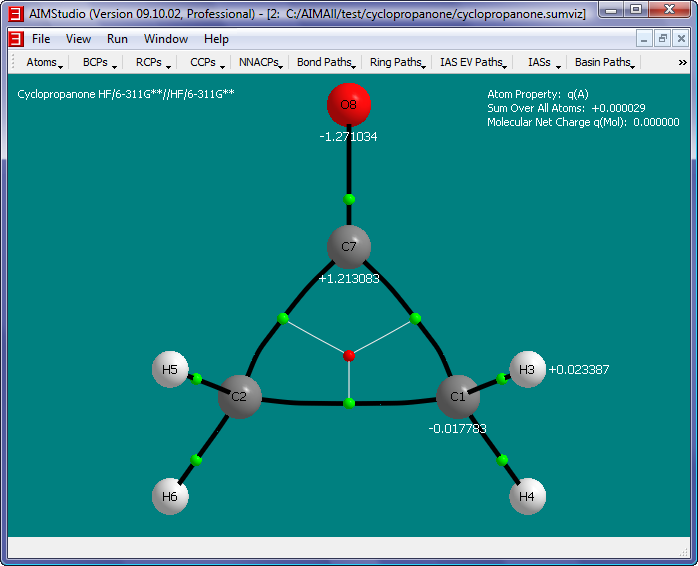Open the RCPs dropdown menu
The image size is (698, 566).
152,62
